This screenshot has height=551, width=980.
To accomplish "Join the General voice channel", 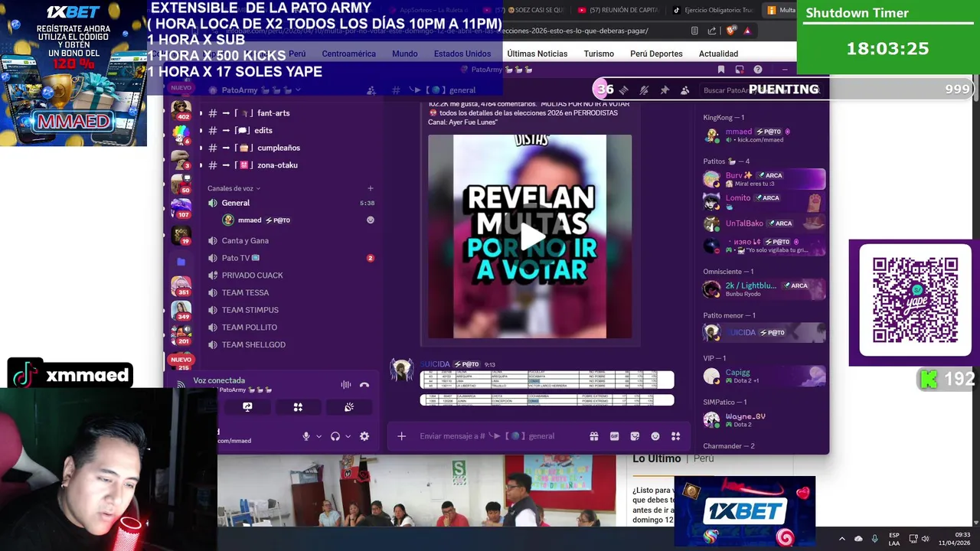I will pyautogui.click(x=291, y=203).
